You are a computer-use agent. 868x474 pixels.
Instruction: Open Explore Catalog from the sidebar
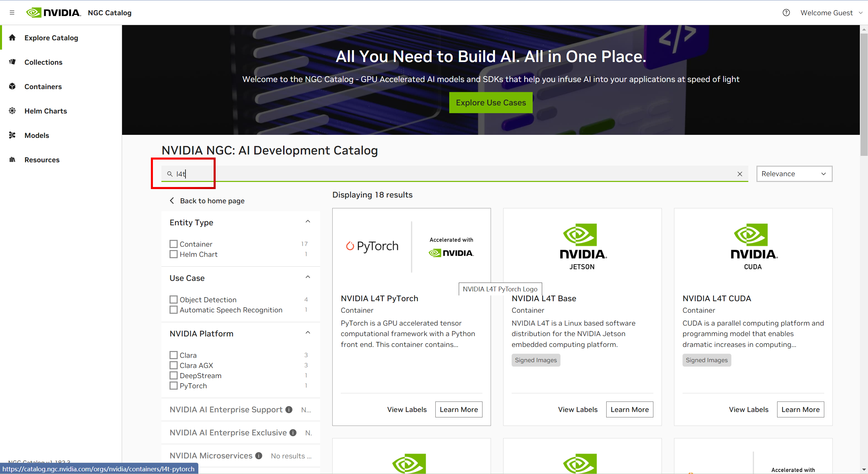click(x=51, y=38)
